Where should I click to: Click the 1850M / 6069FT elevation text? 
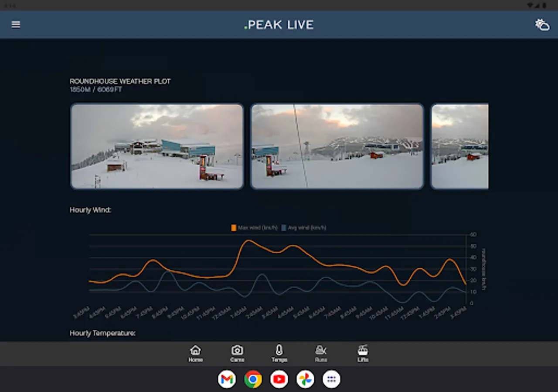pyautogui.click(x=96, y=90)
